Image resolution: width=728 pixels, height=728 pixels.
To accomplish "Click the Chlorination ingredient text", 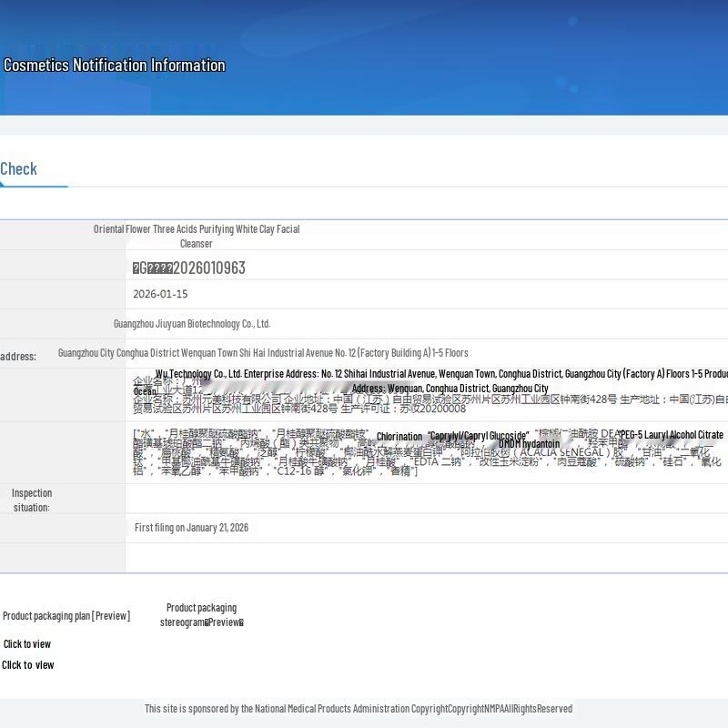I will click(399, 437).
